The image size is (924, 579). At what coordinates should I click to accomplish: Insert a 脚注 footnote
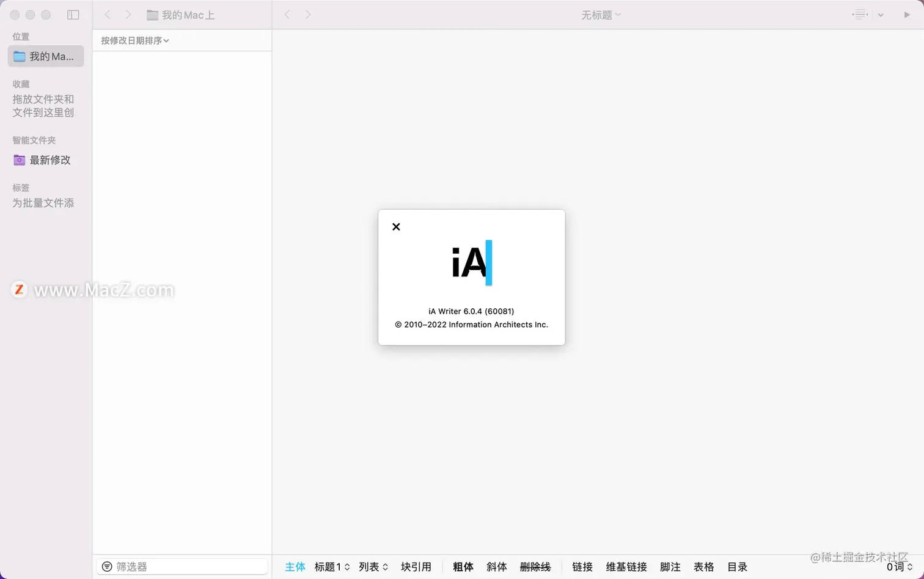click(670, 567)
